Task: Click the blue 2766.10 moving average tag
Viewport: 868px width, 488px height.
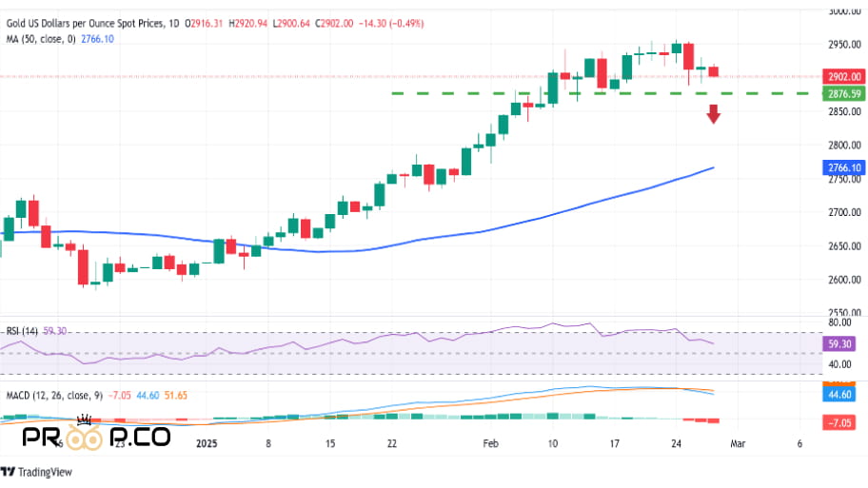Action: [x=844, y=167]
